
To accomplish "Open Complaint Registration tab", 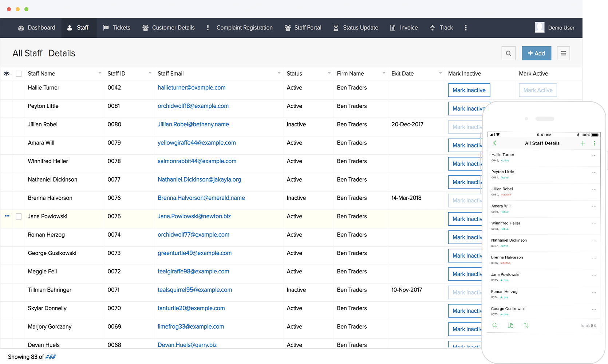I will point(239,28).
